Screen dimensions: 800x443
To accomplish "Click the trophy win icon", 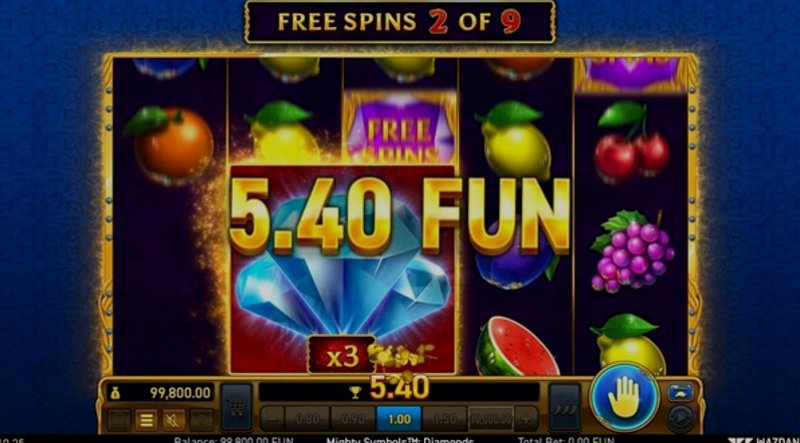I will point(355,392).
